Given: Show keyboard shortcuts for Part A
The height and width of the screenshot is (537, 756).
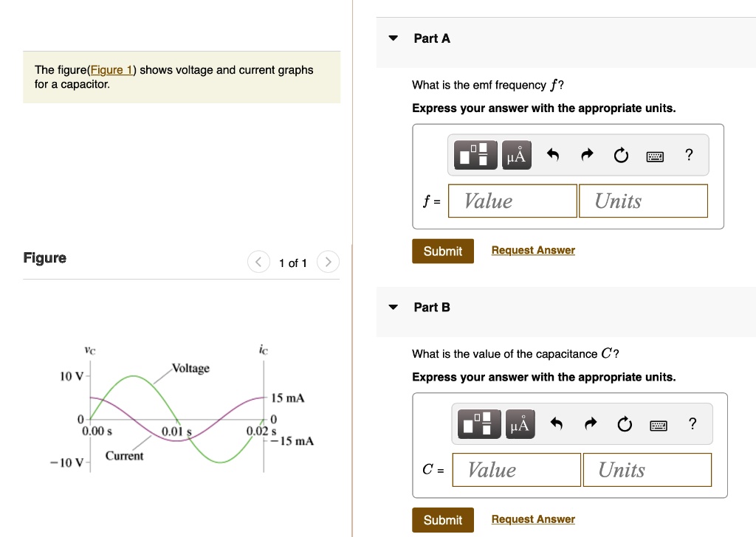Looking at the screenshot, I should tap(655, 156).
